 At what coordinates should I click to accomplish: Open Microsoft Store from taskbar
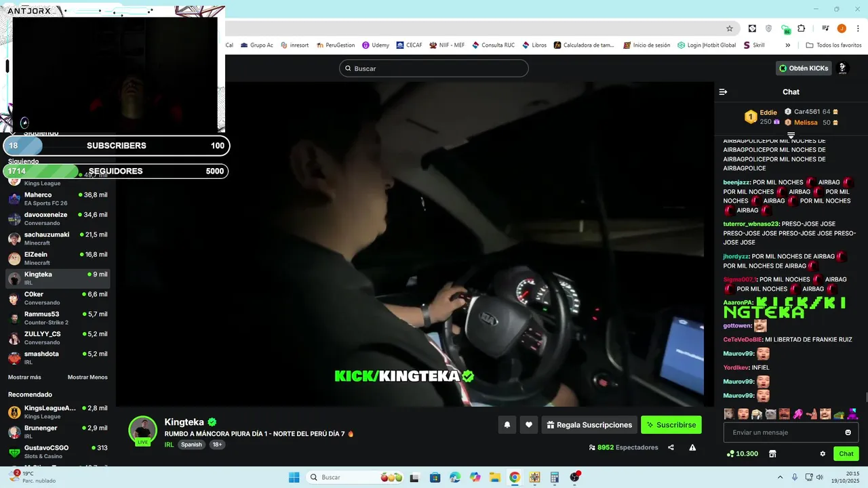click(x=435, y=477)
